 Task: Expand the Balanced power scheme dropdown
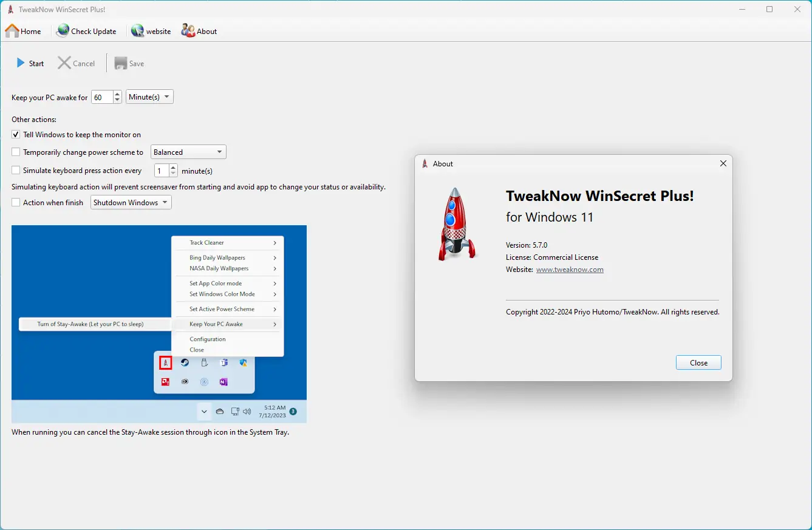188,152
